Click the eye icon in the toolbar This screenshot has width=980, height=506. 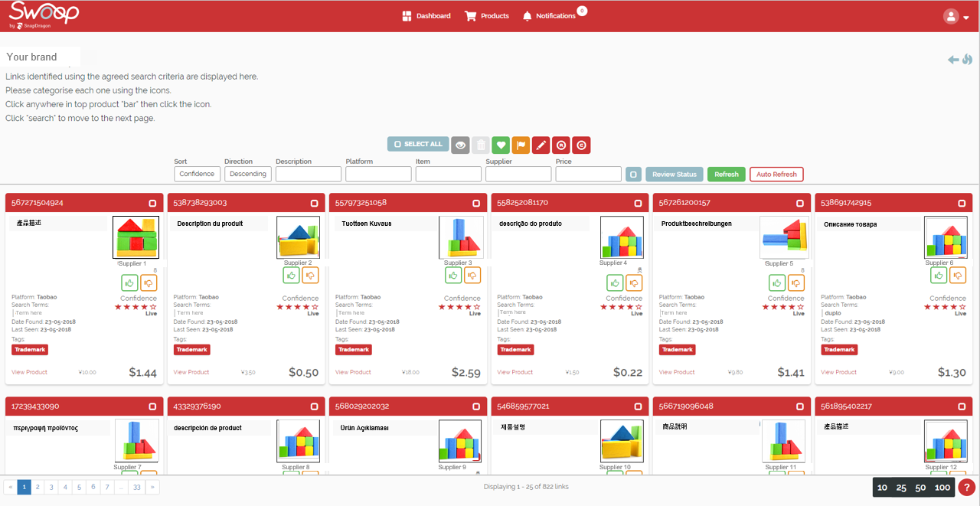pyautogui.click(x=460, y=145)
